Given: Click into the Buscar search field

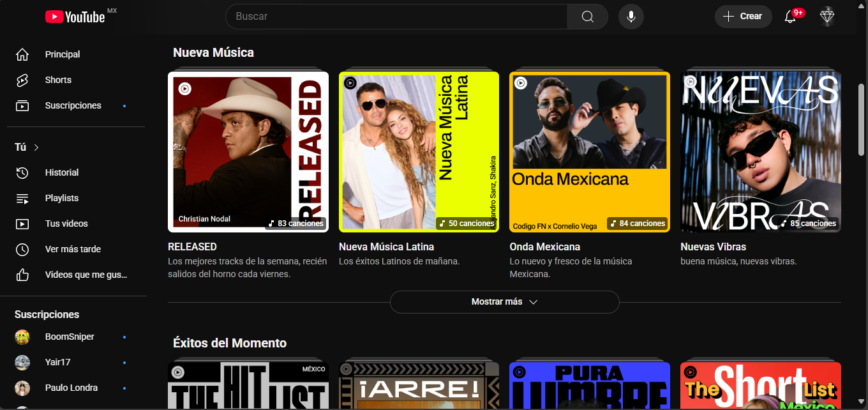Looking at the screenshot, I should 396,17.
